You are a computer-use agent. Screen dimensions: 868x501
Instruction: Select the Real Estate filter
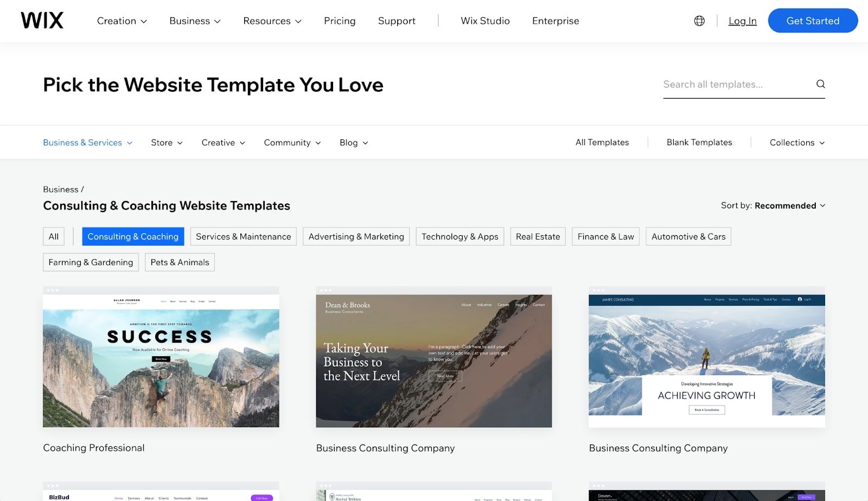tap(538, 236)
